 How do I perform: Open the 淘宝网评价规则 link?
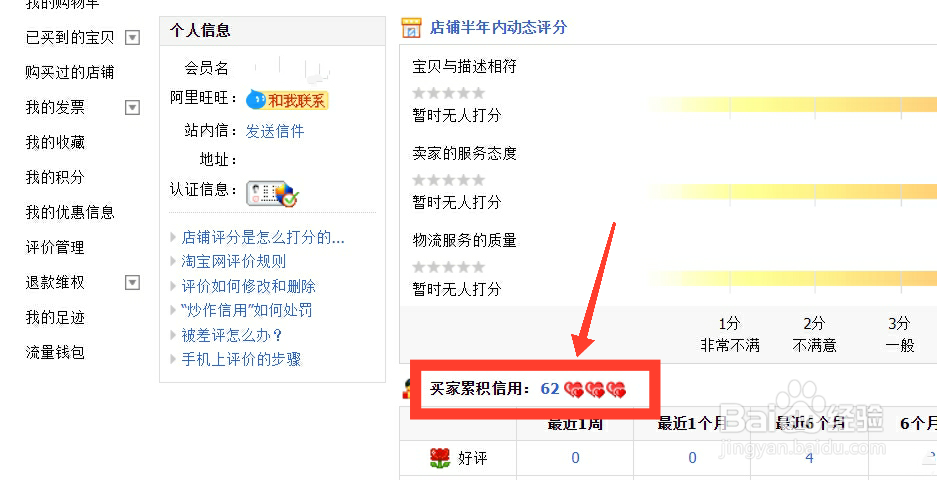pos(234,261)
